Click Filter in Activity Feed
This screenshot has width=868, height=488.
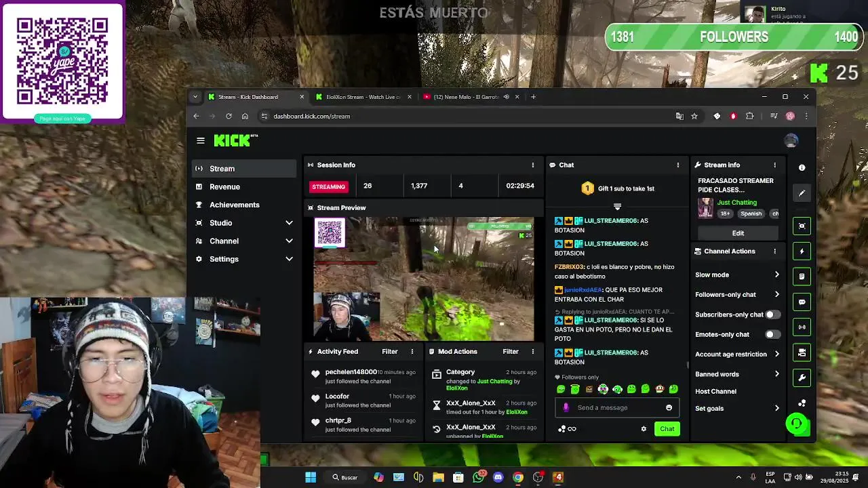tap(389, 351)
